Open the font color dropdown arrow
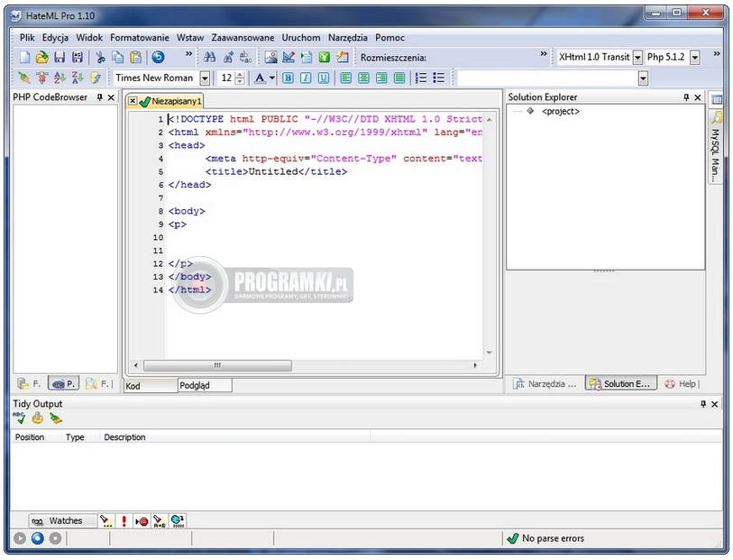733x560 pixels. pos(272,78)
